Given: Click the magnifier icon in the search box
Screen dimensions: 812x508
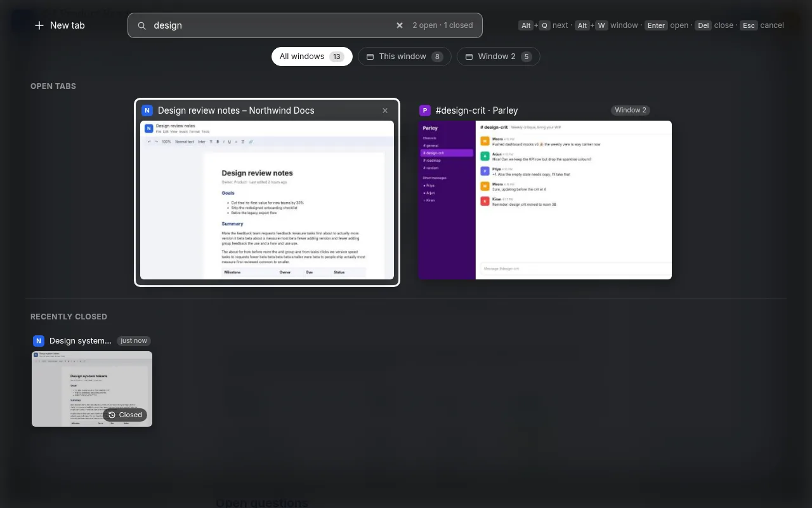Looking at the screenshot, I should pyautogui.click(x=142, y=25).
